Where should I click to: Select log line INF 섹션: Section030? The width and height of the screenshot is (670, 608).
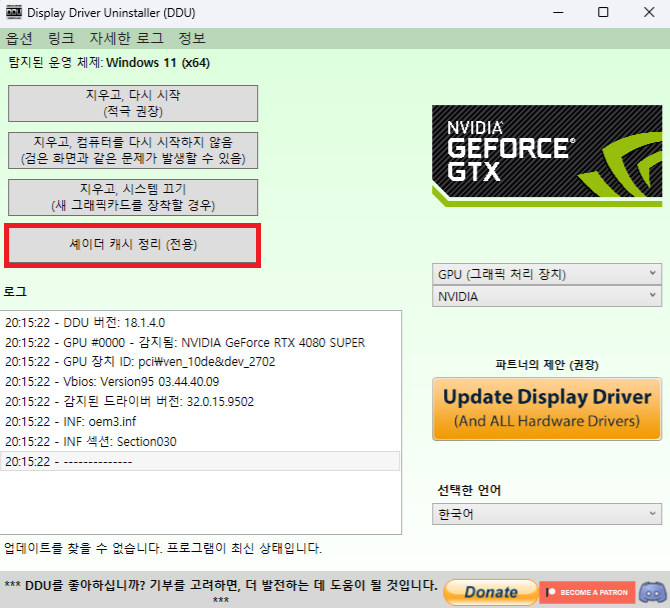[200, 441]
